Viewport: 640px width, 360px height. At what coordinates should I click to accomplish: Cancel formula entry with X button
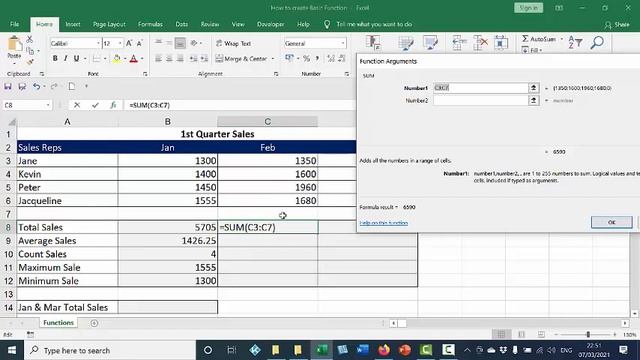tap(77, 105)
